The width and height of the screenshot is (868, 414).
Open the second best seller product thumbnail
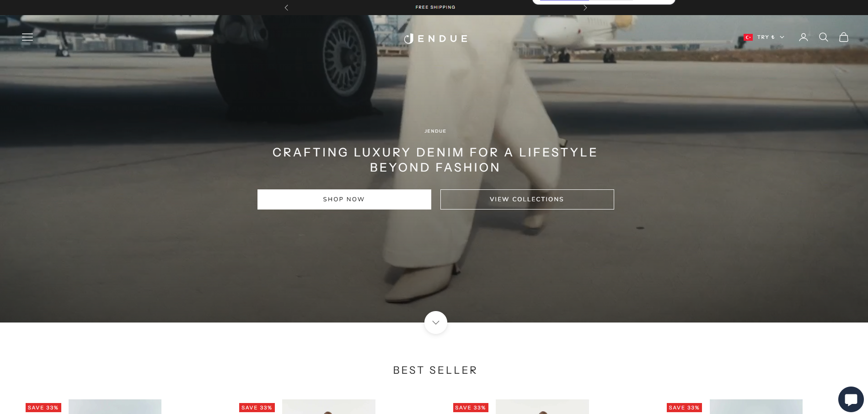tap(328, 407)
